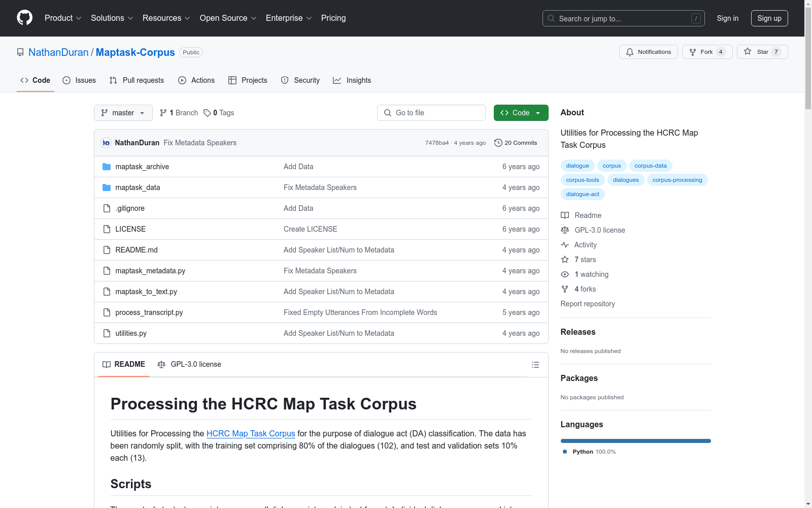Click the Create LICENSE commit message
This screenshot has width=812, height=508.
click(311, 229)
